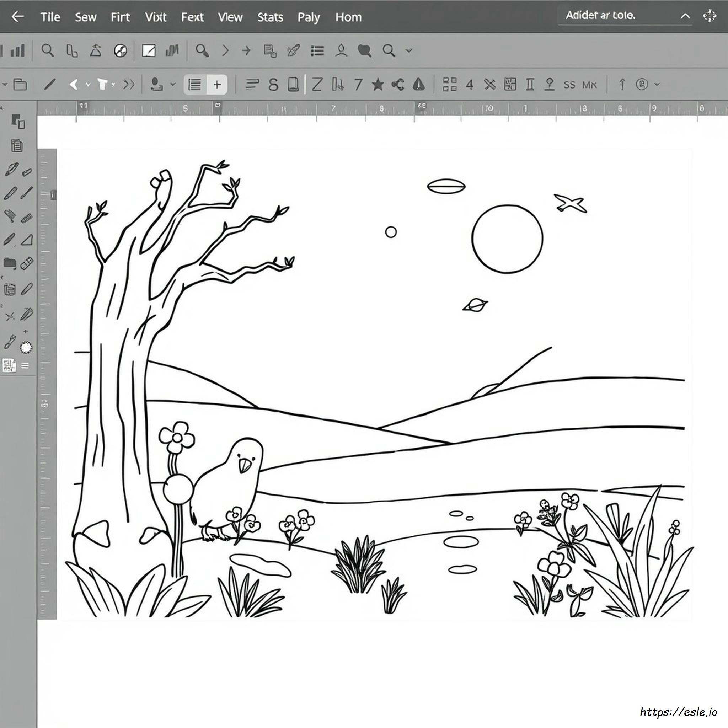
Task: Click the back arrow in the menu bar
Action: click(18, 17)
